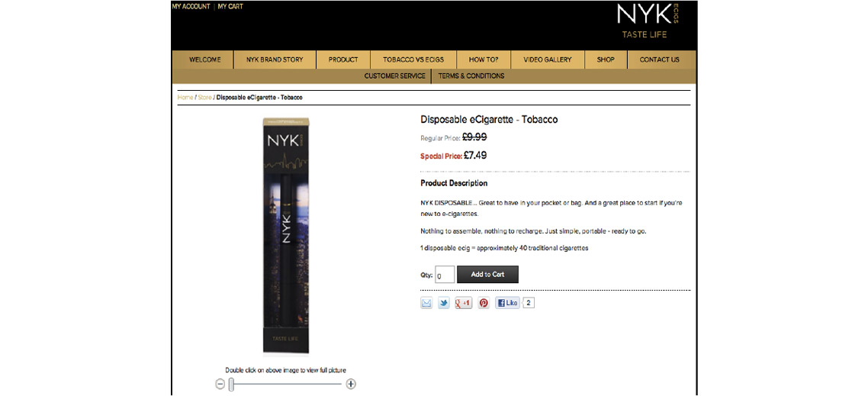Like the product on Facebook
The height and width of the screenshot is (396, 868).
click(508, 303)
